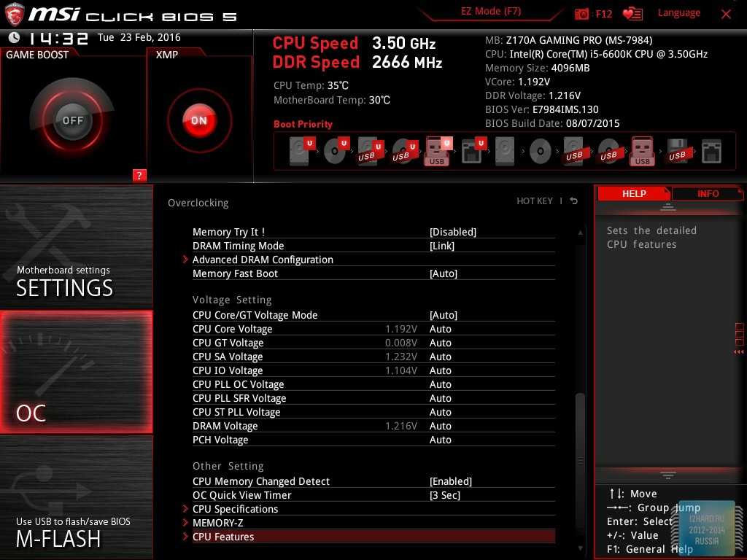Toggle CPU Memory Changed Detect Enabled value

(450, 481)
